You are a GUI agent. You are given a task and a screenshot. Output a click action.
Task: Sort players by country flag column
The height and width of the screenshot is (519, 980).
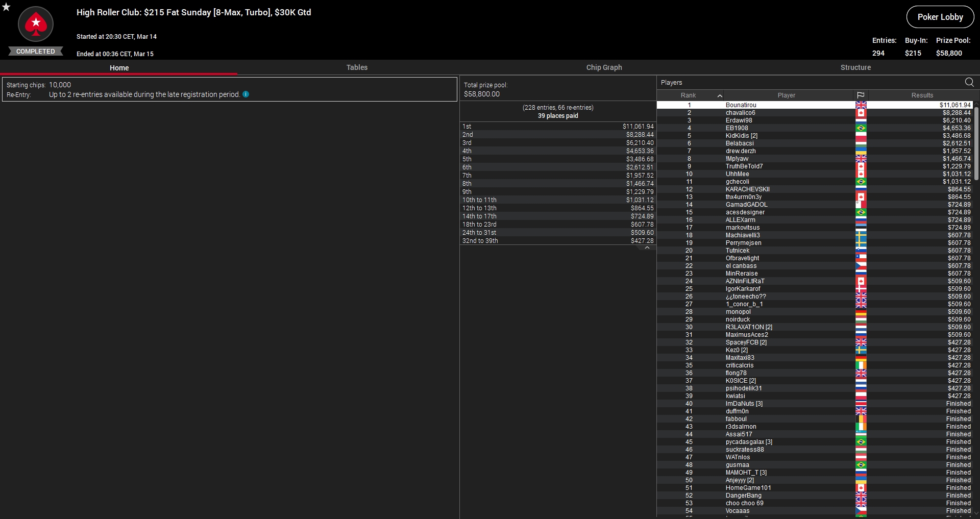pos(861,95)
